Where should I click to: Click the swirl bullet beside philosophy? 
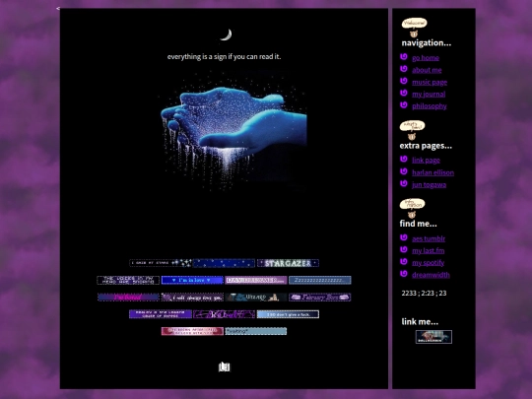click(x=403, y=105)
